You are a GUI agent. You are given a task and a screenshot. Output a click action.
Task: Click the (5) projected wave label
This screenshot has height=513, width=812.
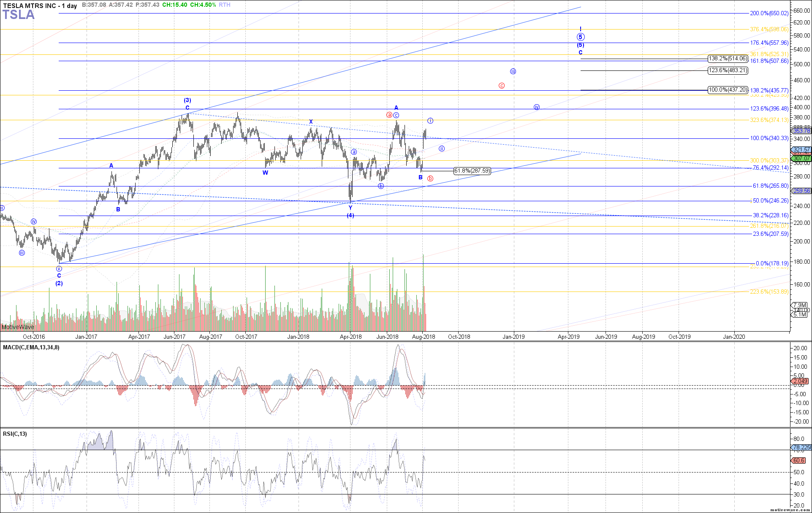[581, 45]
